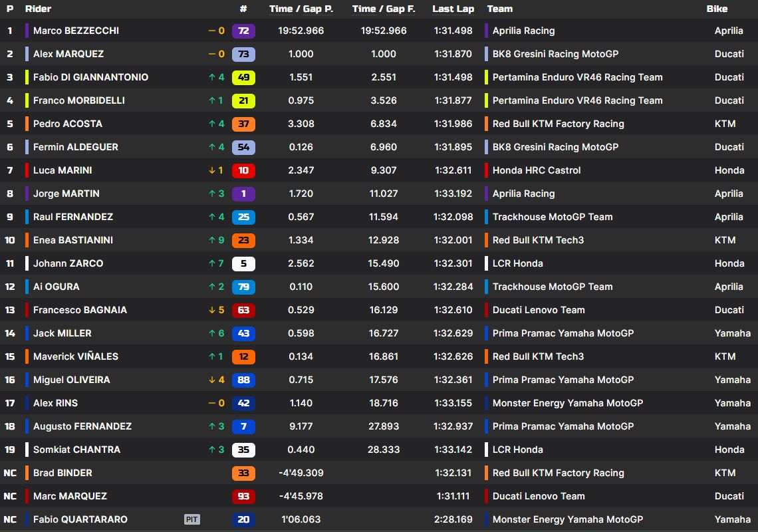Select rider name Raul FERNANDEZ
This screenshot has height=532, width=758.
[x=73, y=217]
